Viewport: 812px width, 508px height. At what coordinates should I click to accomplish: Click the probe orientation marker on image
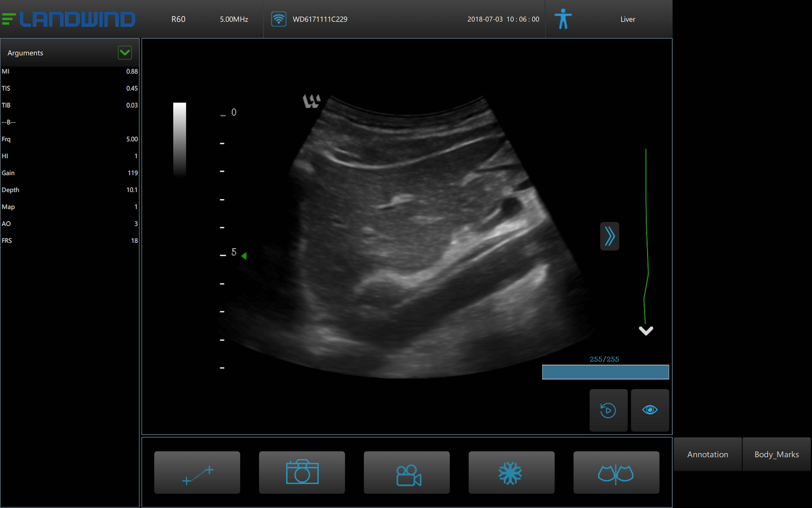312,101
